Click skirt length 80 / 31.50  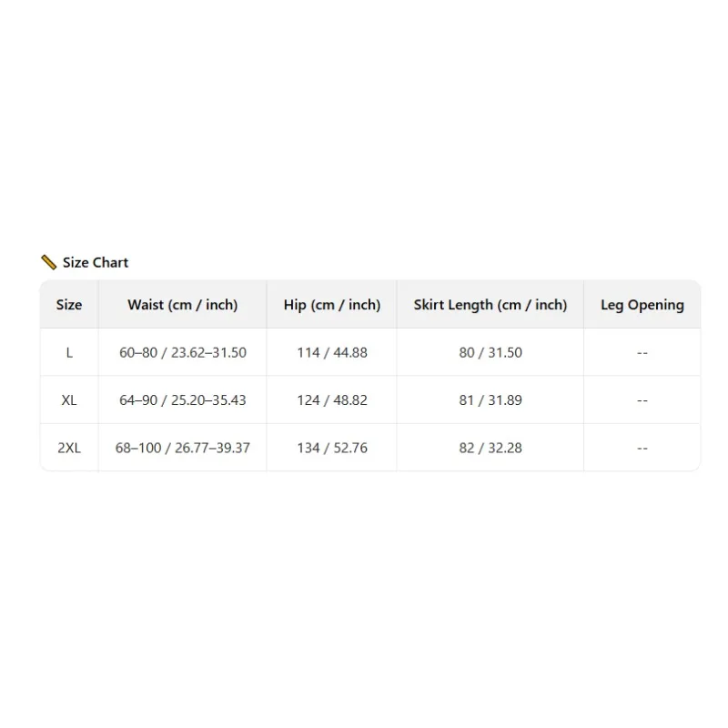click(490, 353)
